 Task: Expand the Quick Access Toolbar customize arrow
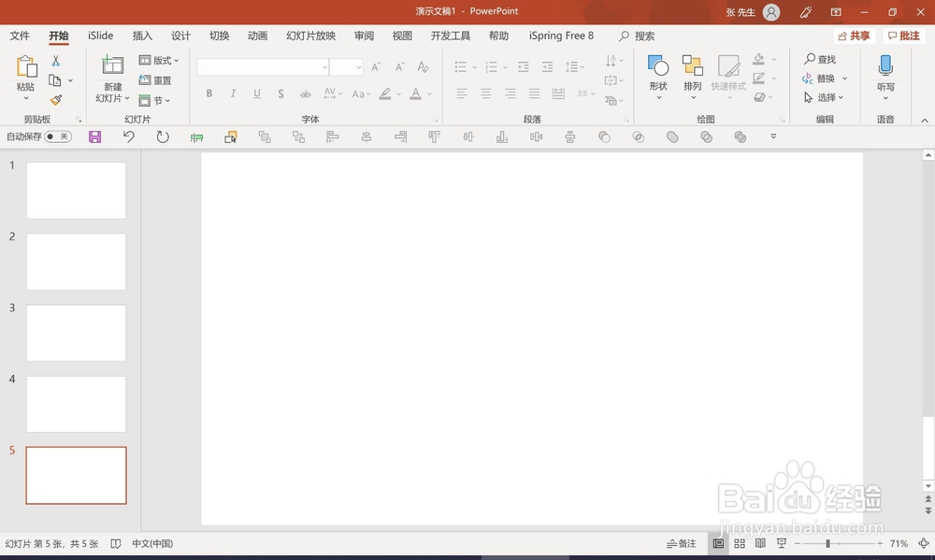773,136
